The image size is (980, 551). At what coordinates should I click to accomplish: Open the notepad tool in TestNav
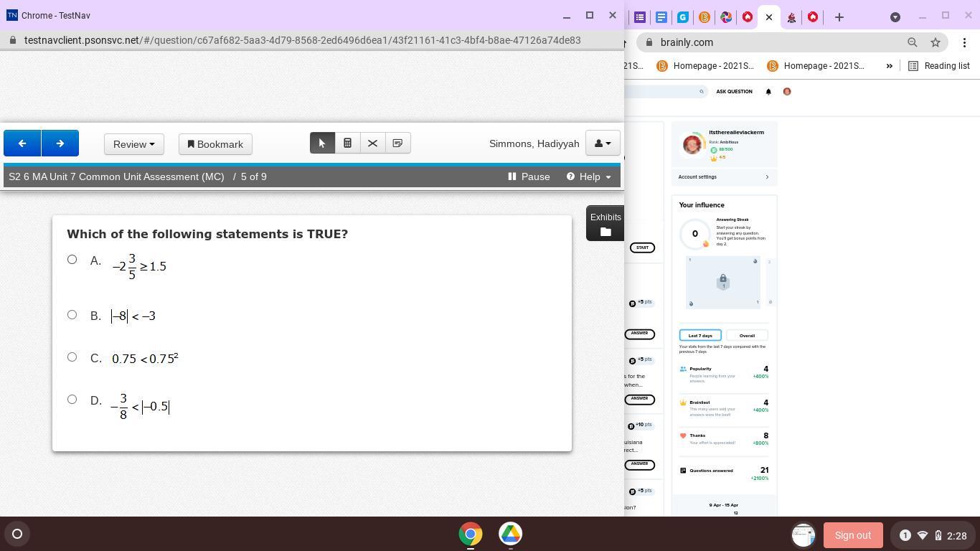click(x=397, y=143)
